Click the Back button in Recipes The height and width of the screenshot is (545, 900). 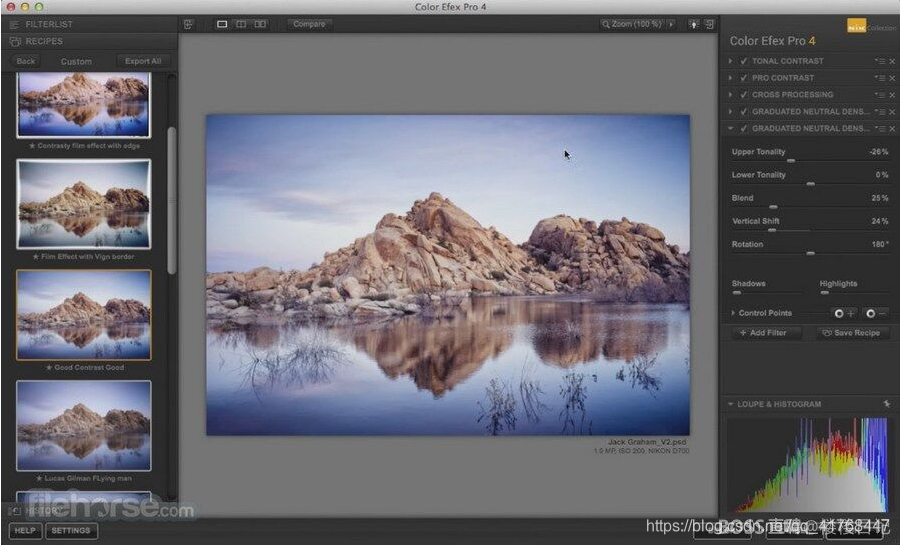coord(25,61)
